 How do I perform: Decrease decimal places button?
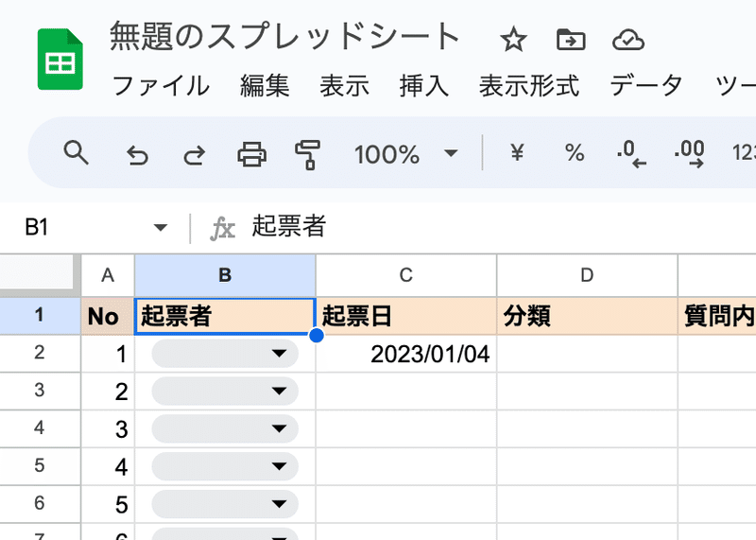tap(631, 154)
